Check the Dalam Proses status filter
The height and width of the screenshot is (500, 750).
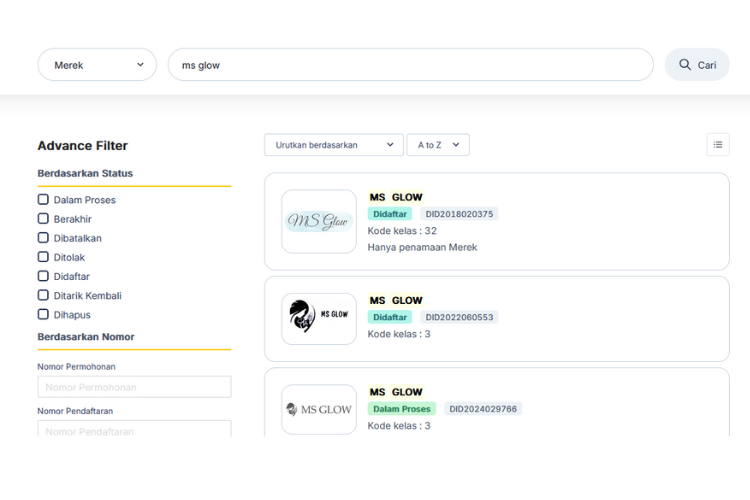pyautogui.click(x=43, y=200)
